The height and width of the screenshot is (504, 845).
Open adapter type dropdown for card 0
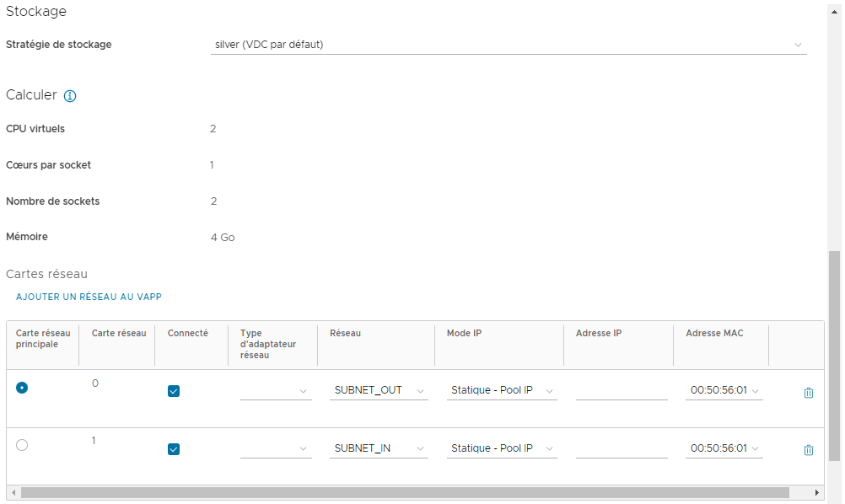tap(276, 391)
